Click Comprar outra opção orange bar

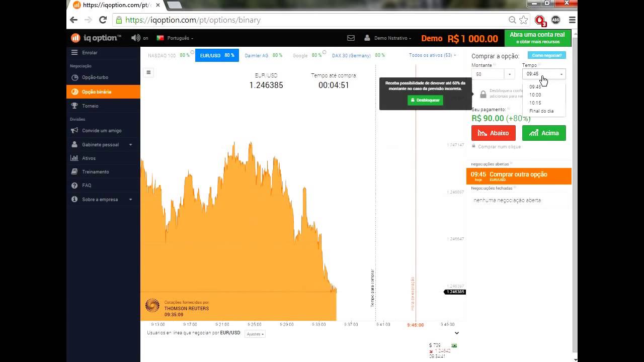tap(519, 176)
